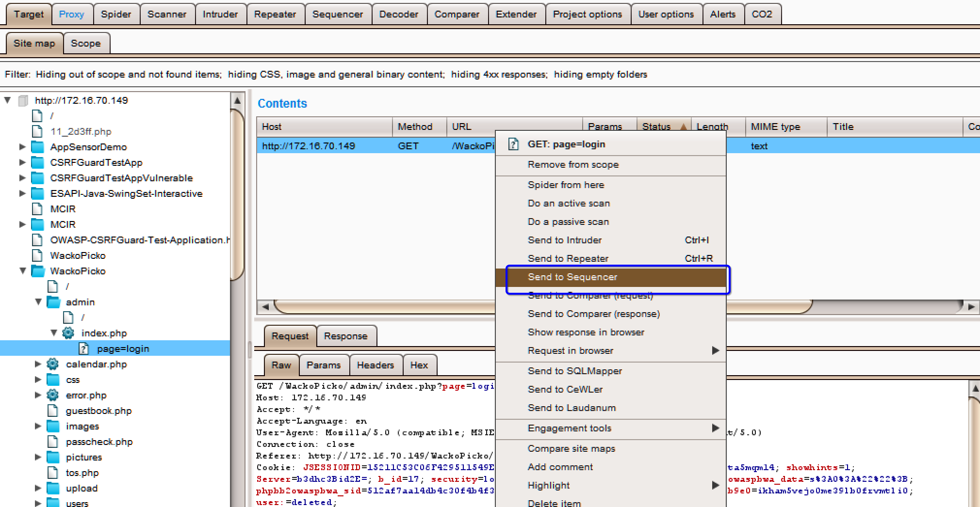Choose Spider from here in the context menu
This screenshot has width=980, height=507.
point(566,185)
